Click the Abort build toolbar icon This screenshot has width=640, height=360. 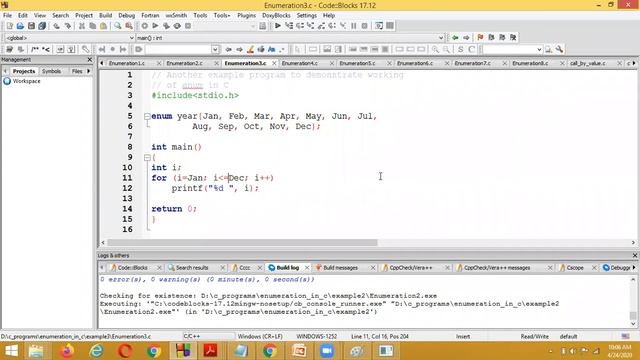point(188,26)
